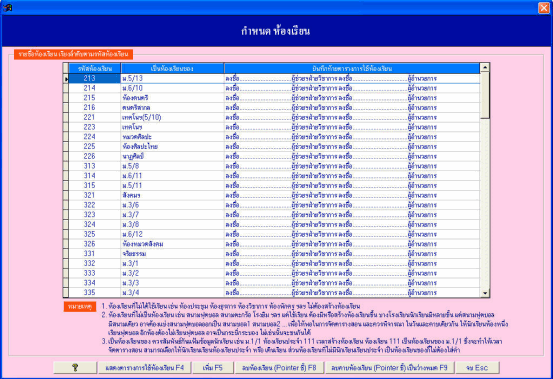Select room code cell 324
The height and width of the screenshot is (379, 553).
pos(95,224)
